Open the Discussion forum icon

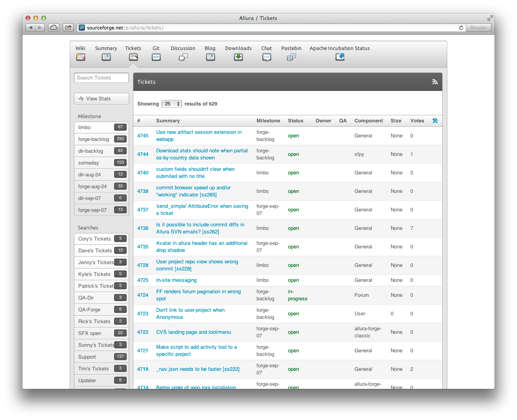click(x=183, y=57)
